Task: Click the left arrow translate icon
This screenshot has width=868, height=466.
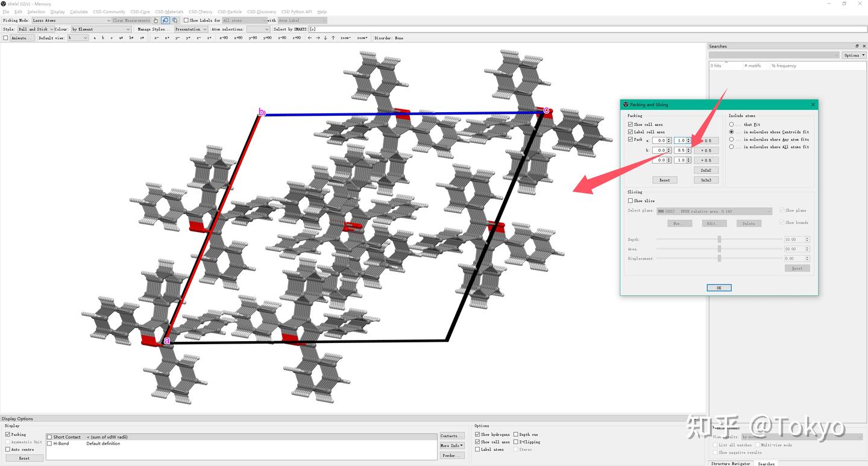Action: click(x=310, y=37)
